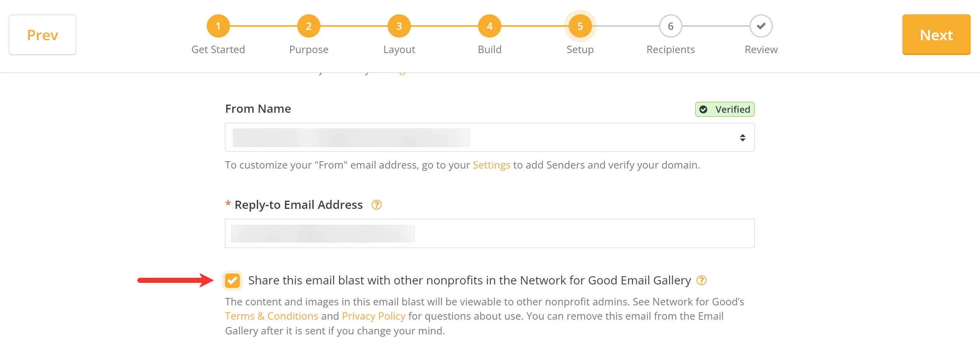This screenshot has height=346, width=980.
Task: Jump to the Recipients step circle
Action: 670,26
